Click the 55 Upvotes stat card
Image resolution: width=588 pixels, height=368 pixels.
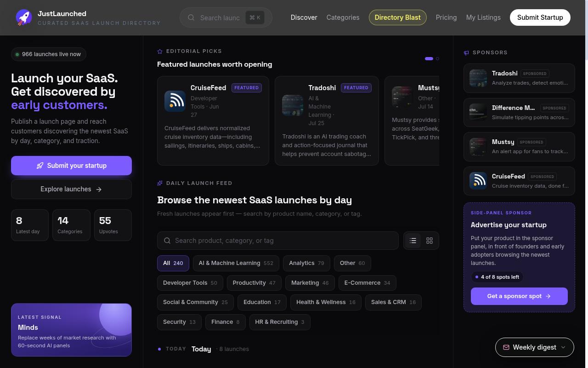pyautogui.click(x=113, y=225)
